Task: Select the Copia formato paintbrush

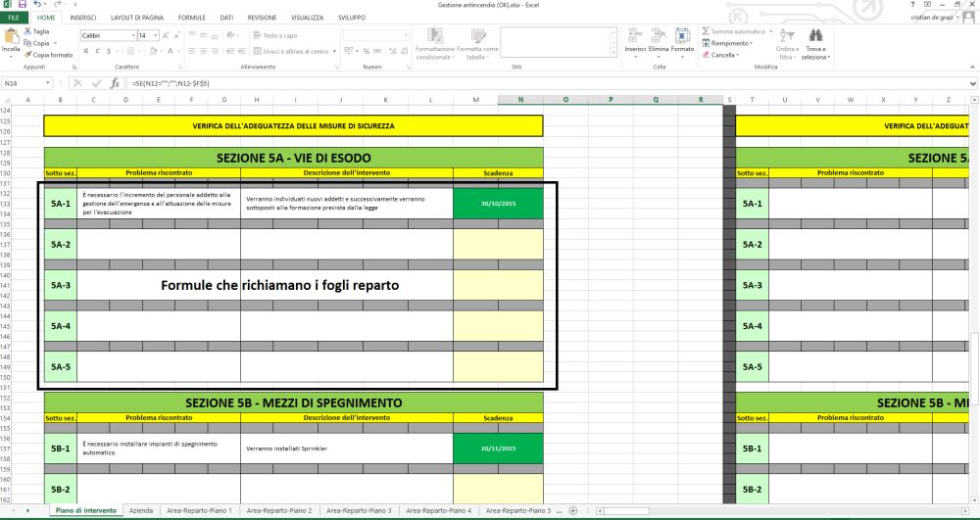Action: (x=27, y=55)
